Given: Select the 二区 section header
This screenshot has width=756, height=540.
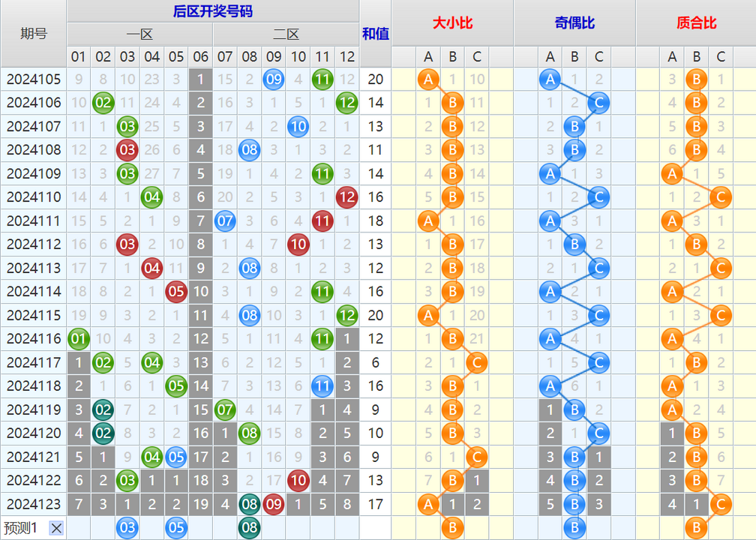Looking at the screenshot, I should pos(286,34).
